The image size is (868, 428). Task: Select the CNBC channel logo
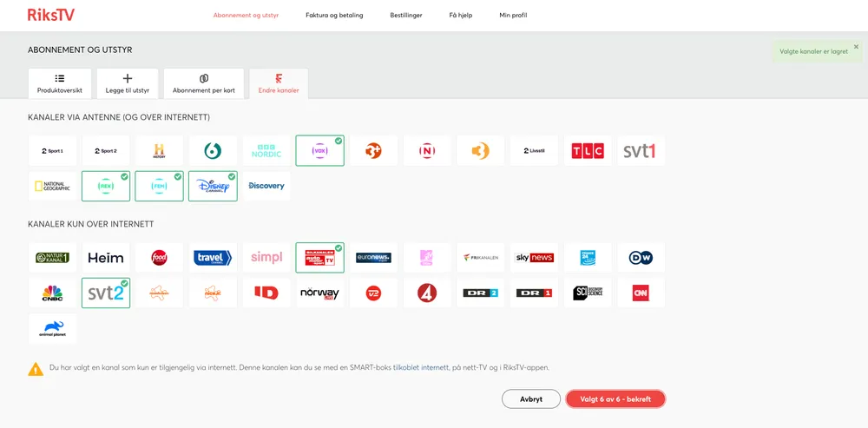52,293
